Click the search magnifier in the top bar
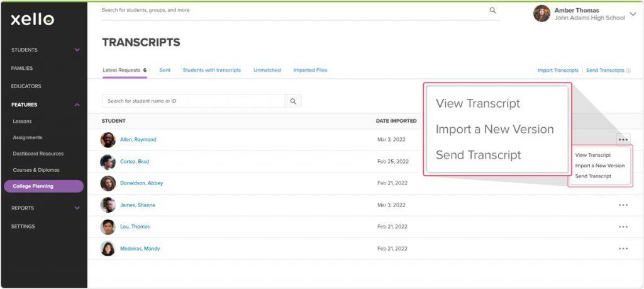The height and width of the screenshot is (289, 644). click(x=492, y=10)
